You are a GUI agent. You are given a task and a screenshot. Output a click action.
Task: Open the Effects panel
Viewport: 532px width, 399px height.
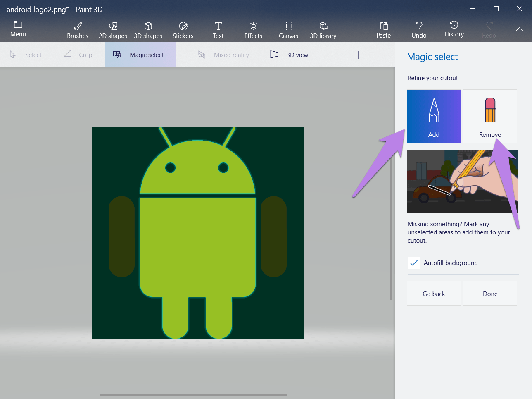coord(253,30)
